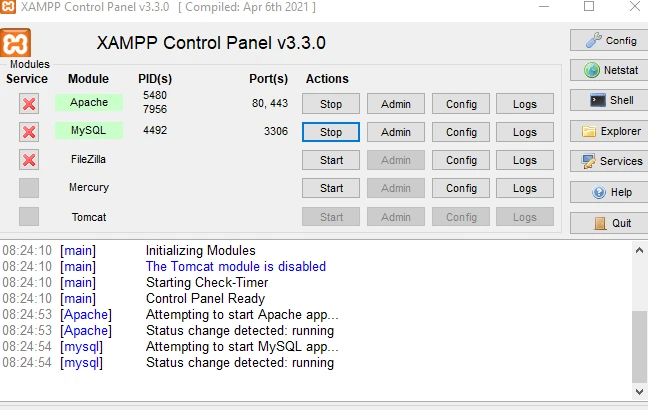Open Help from the question icon
The width and height of the screenshot is (648, 410).
coord(599,193)
